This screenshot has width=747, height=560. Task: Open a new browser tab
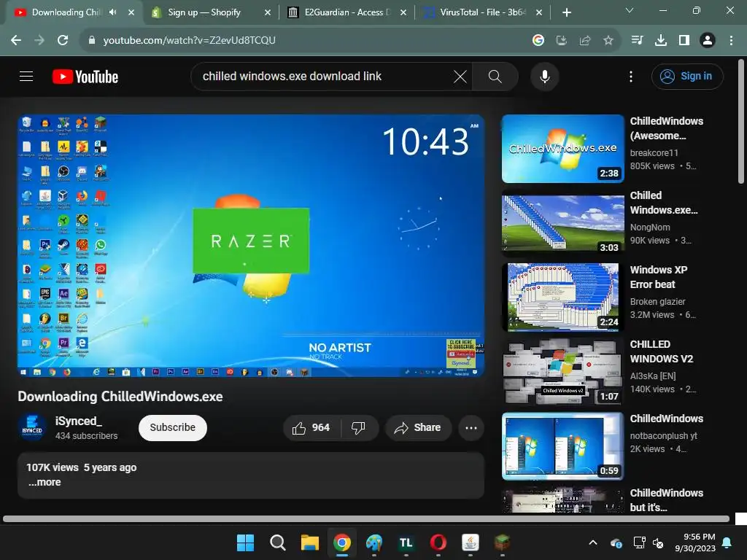pyautogui.click(x=566, y=12)
